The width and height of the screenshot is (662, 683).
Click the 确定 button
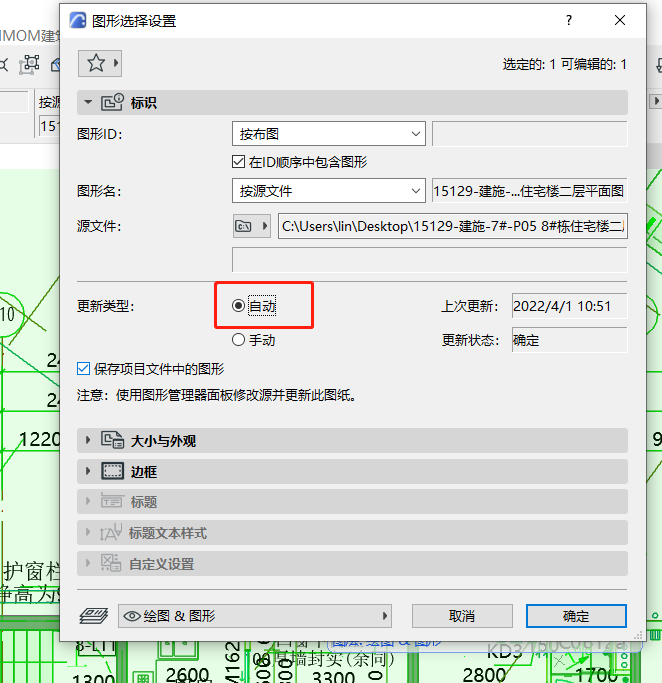point(576,616)
